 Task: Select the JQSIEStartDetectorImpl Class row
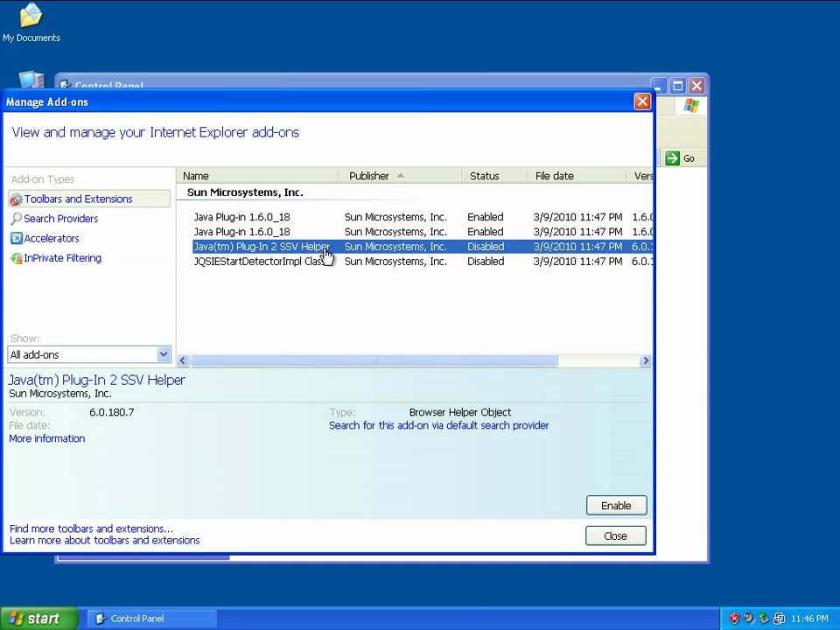pyautogui.click(x=422, y=262)
